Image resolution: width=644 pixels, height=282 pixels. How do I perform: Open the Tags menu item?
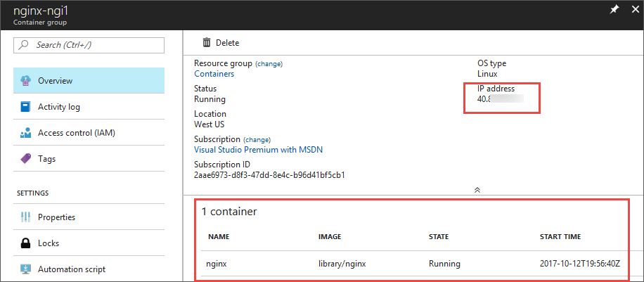pyautogui.click(x=89, y=159)
